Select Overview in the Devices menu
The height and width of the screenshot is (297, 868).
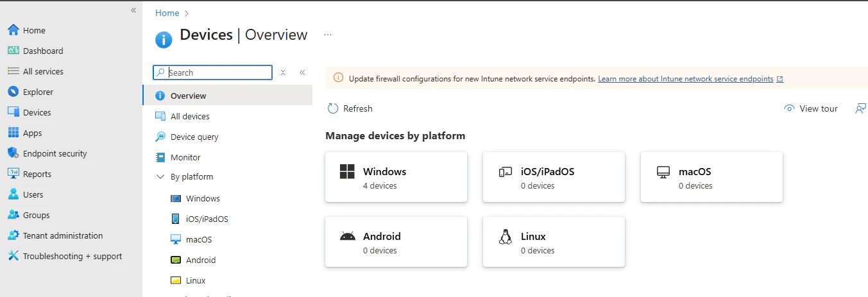[x=227, y=96]
